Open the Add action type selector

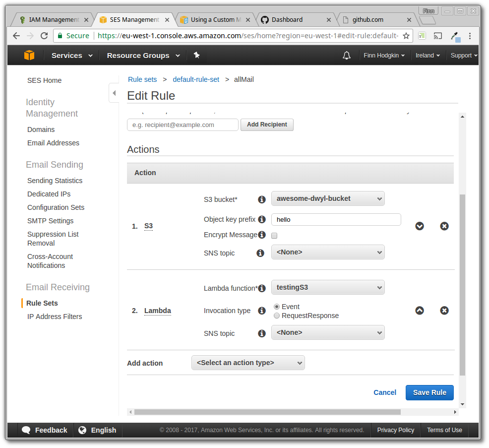tap(248, 363)
